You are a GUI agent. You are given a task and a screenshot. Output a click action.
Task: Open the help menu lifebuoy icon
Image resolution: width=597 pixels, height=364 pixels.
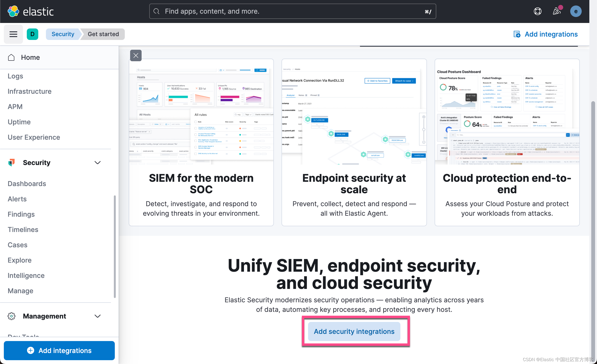click(537, 11)
